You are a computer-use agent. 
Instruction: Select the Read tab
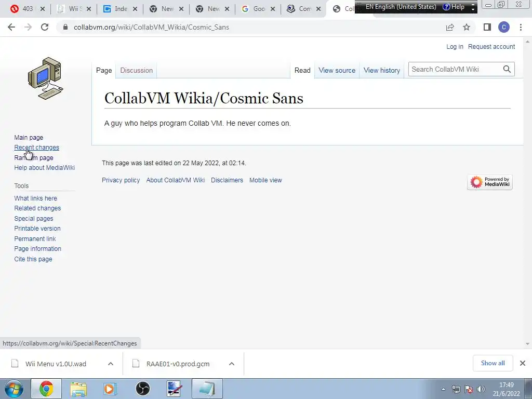pyautogui.click(x=302, y=70)
